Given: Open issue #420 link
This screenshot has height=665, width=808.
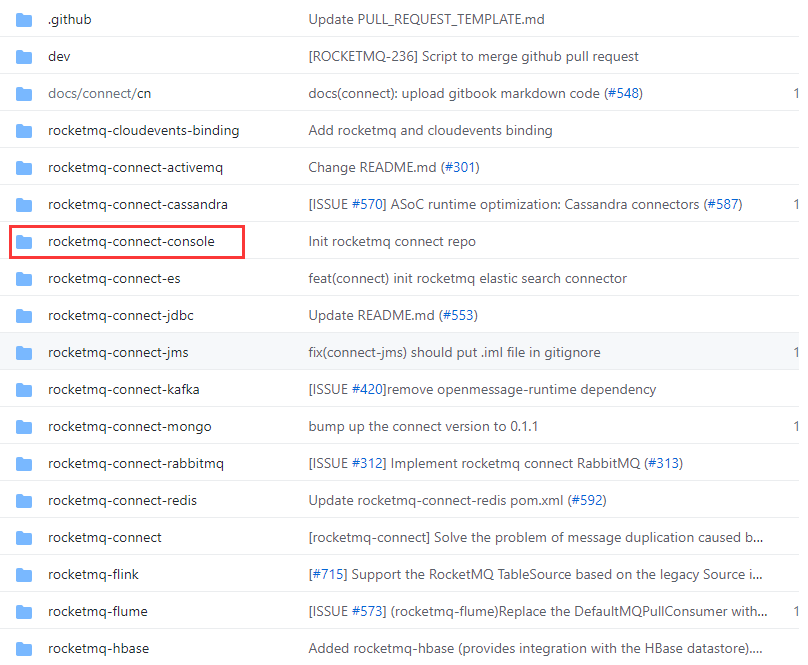Looking at the screenshot, I should (x=367, y=389).
